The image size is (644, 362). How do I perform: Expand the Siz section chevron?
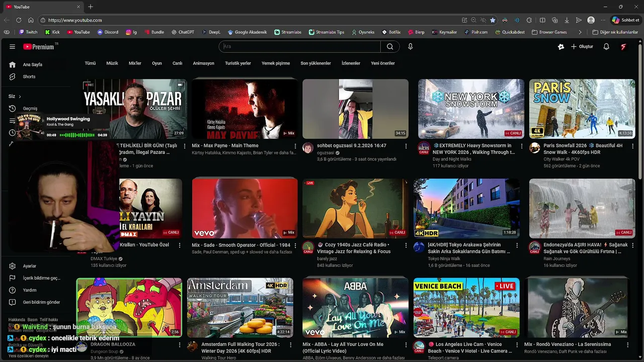click(x=20, y=97)
